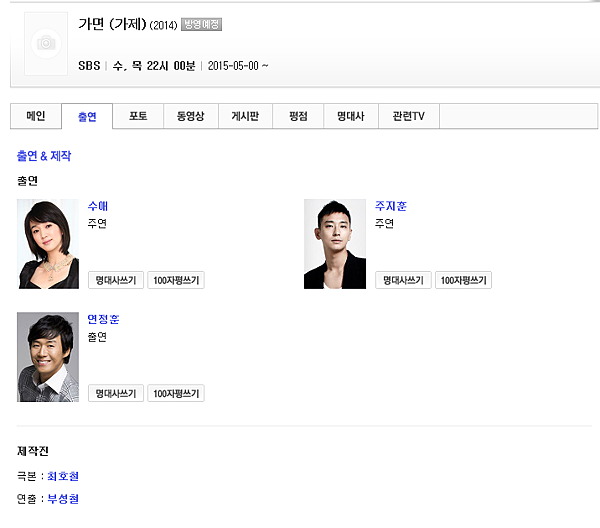Viewport: 600px width, 528px height.
Task: Open the 메인 tab
Action: [36, 116]
